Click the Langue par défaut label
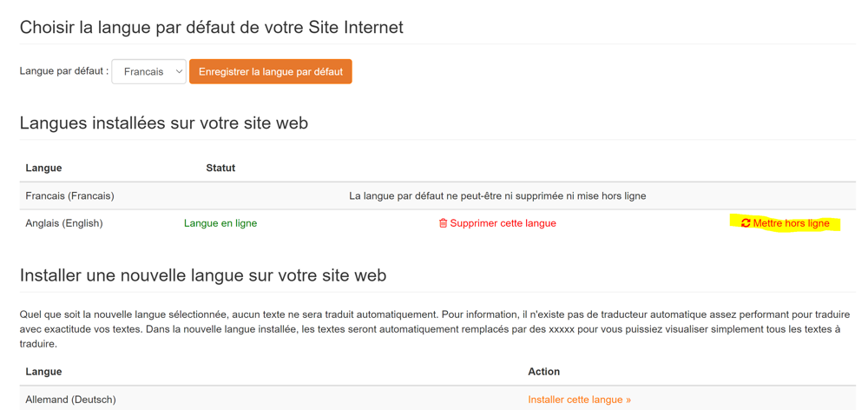The height and width of the screenshot is (410, 868). [64, 71]
